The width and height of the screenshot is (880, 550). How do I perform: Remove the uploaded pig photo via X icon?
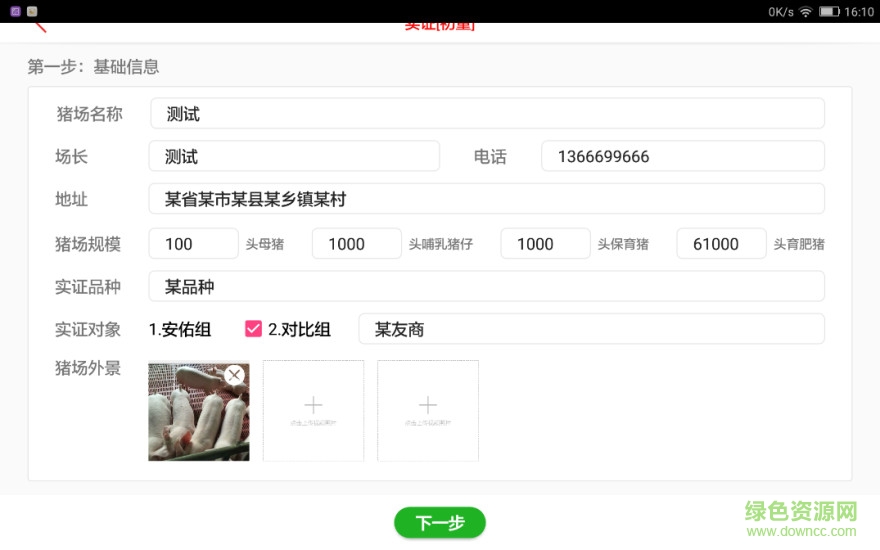235,375
